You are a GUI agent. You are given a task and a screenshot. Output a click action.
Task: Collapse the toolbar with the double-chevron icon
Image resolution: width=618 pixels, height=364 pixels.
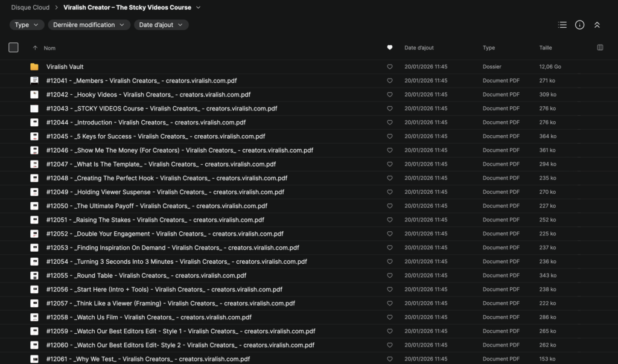(597, 25)
